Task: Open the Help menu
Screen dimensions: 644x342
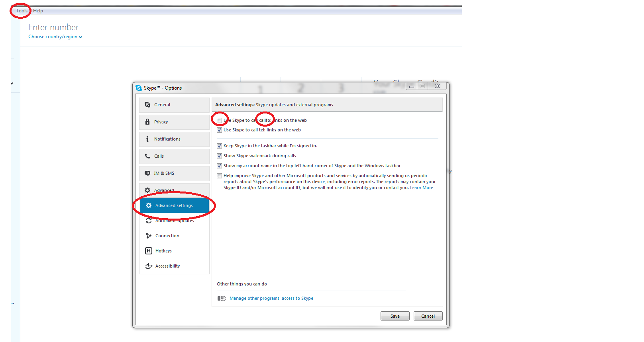Action: 38,11
